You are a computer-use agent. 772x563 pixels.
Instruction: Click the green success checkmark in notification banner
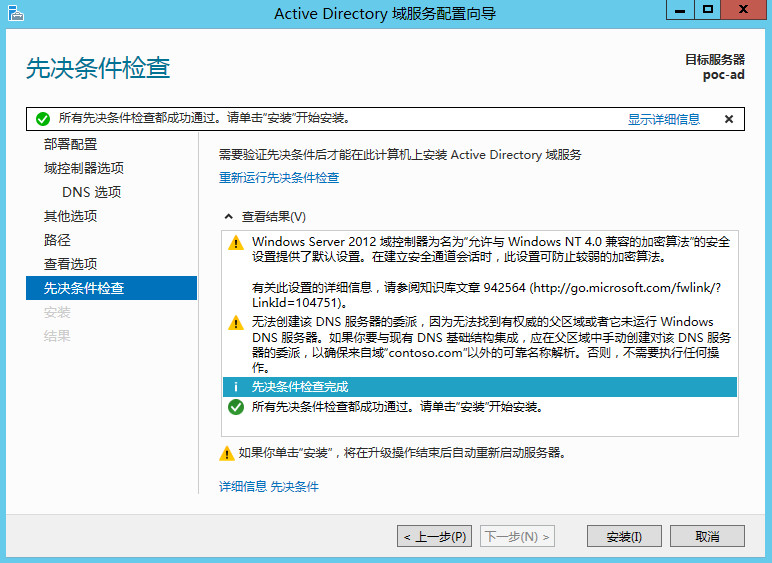click(x=43, y=119)
